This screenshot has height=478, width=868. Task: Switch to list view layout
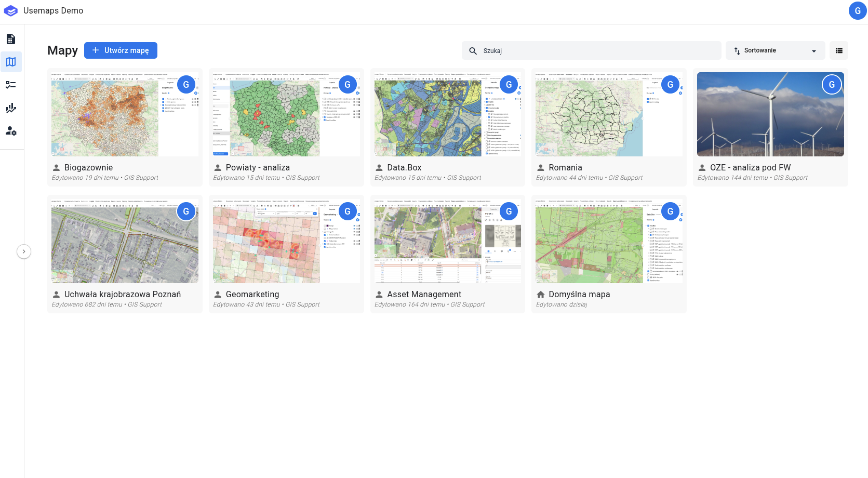coord(838,50)
